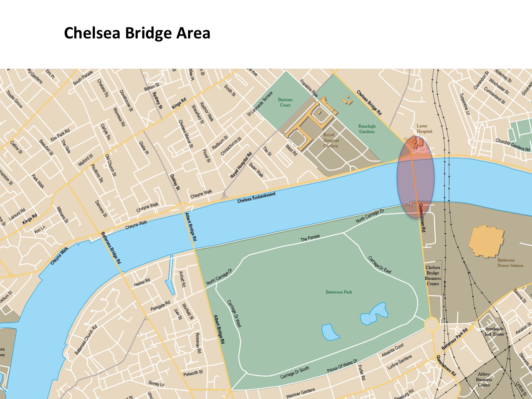Select the Churchill Gardens Rd label
Screen dimensions: 532x399
pyautogui.click(x=512, y=145)
